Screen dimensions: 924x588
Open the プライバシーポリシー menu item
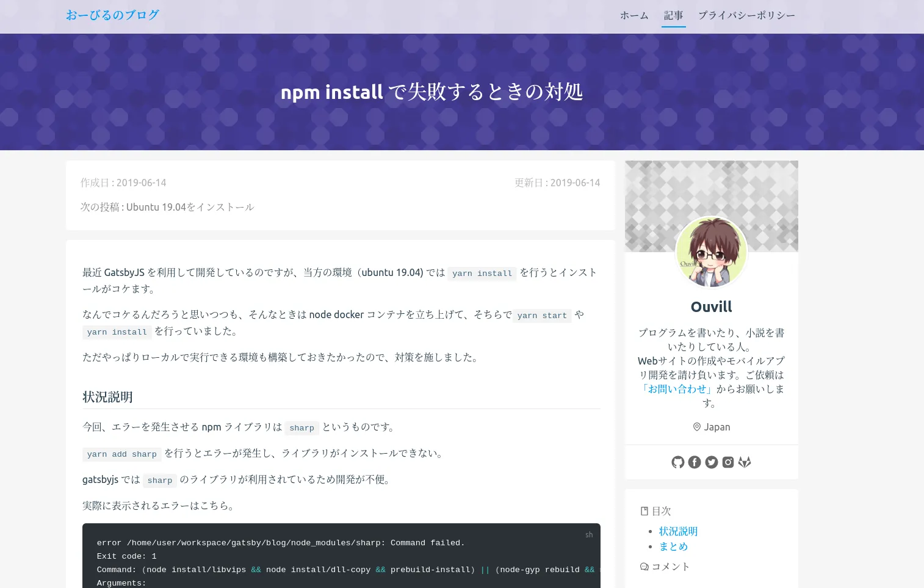tap(746, 15)
